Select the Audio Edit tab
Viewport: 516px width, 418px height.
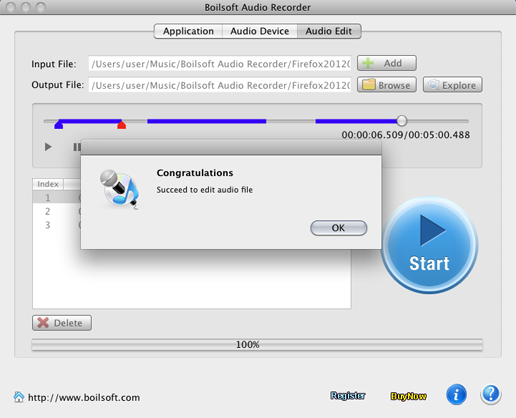click(329, 31)
